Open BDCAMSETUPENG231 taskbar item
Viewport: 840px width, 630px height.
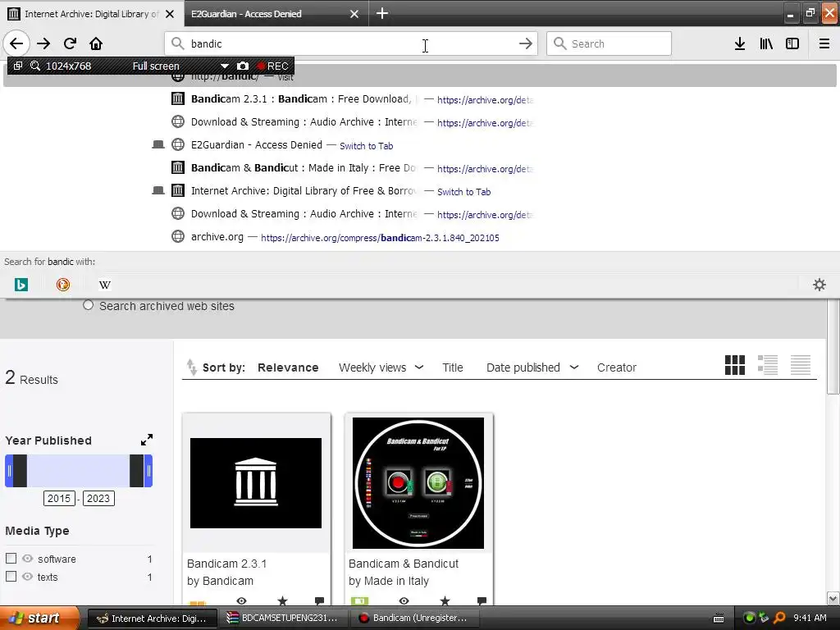[283, 618]
